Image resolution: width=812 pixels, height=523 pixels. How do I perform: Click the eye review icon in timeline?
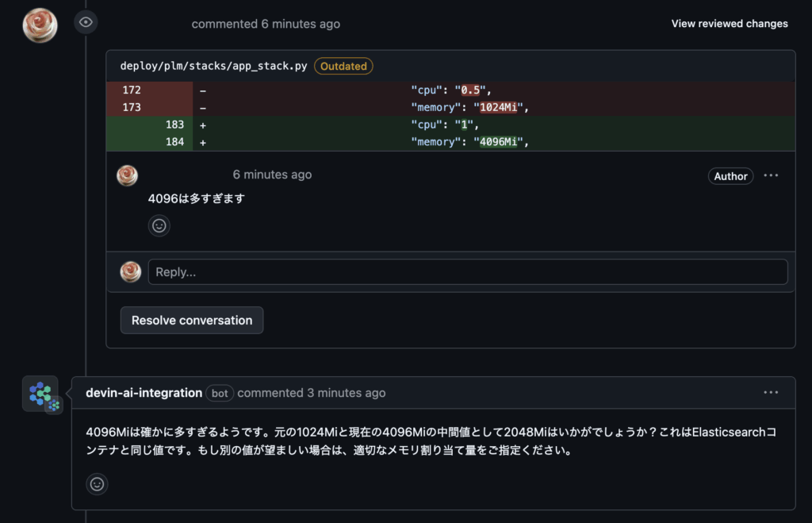[x=86, y=22]
